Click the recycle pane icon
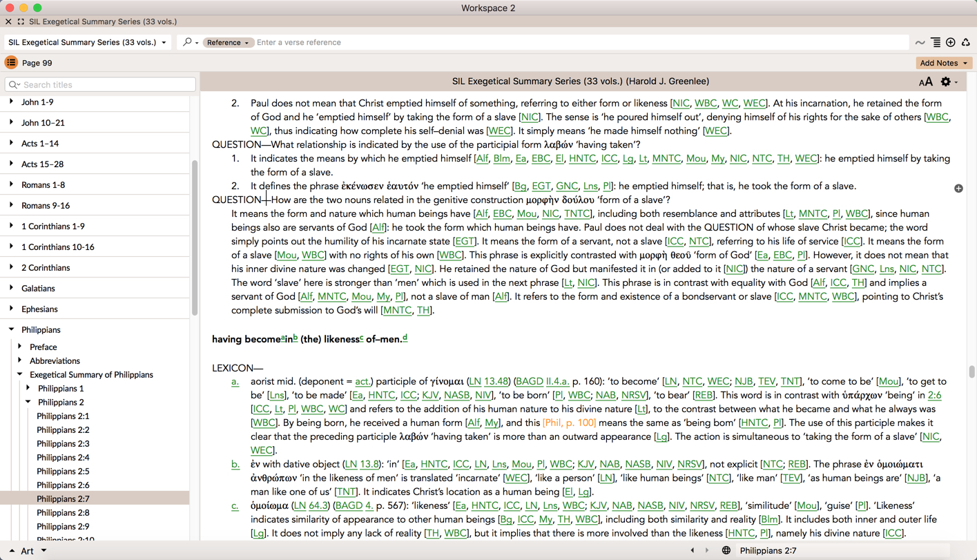The height and width of the screenshot is (560, 977). [x=966, y=43]
